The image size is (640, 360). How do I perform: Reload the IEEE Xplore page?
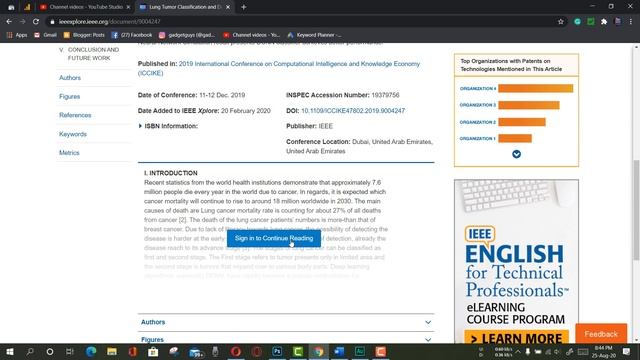tap(36, 21)
